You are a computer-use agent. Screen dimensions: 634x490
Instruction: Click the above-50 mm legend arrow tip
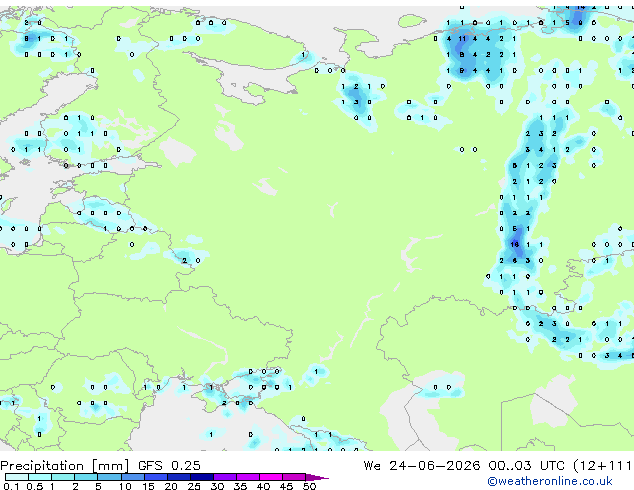(317, 477)
